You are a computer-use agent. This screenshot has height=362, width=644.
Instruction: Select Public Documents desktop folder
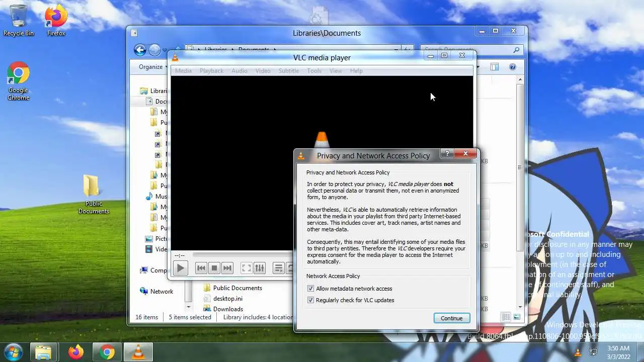click(93, 195)
